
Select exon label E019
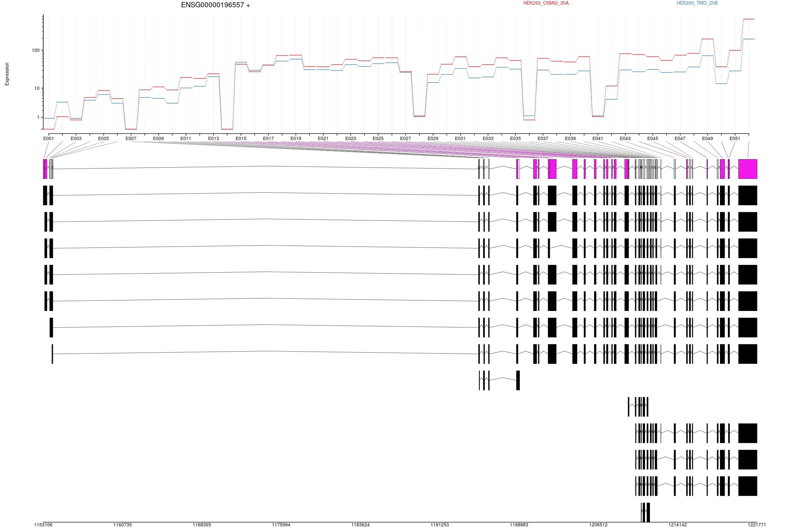pos(296,139)
